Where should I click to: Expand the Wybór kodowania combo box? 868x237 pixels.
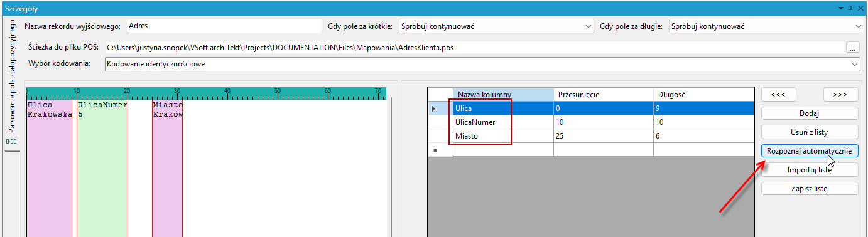point(854,64)
